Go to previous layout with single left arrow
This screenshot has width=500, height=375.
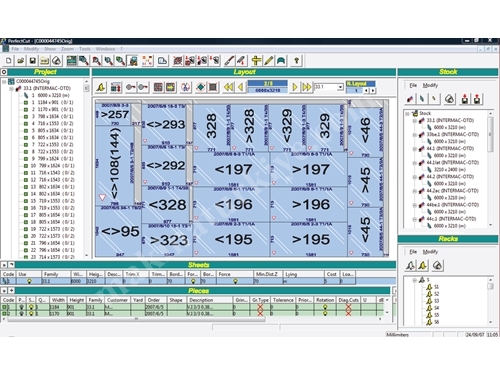click(x=240, y=87)
